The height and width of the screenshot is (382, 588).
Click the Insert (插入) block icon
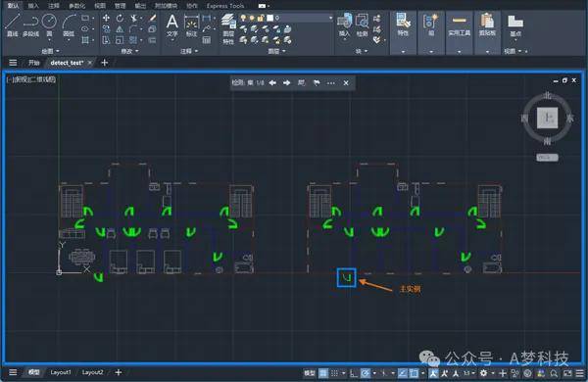pyautogui.click(x=344, y=24)
